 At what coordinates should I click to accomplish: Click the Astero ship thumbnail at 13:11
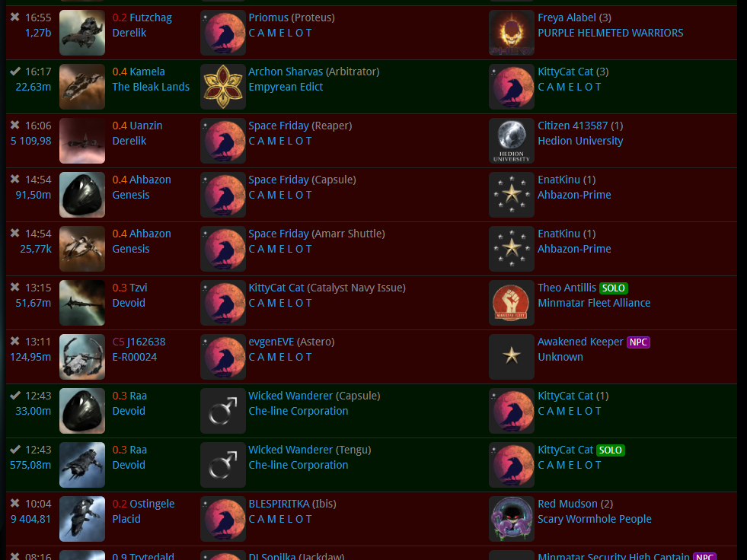(x=82, y=357)
